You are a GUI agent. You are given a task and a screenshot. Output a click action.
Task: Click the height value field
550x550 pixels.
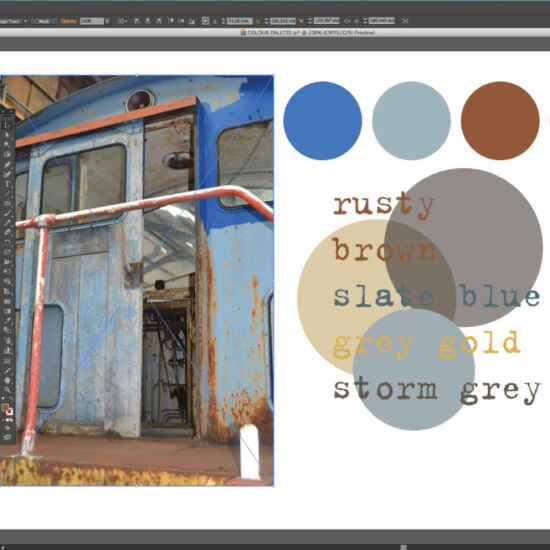point(382,21)
